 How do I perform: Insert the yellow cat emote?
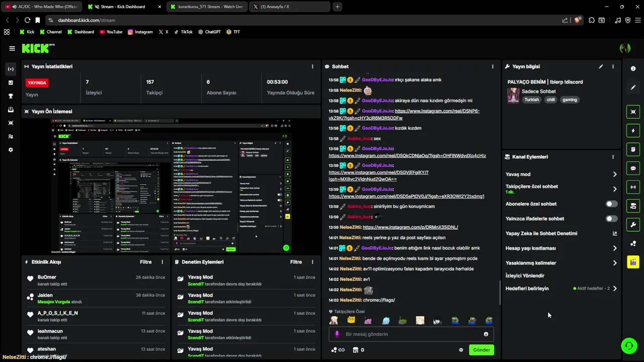(351, 320)
